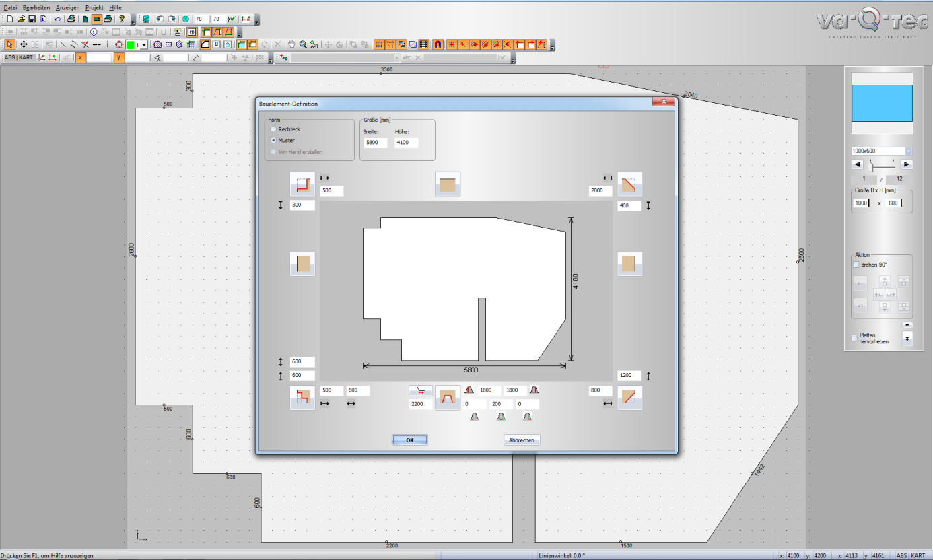Open the Bearbeiten menu

(36, 7)
